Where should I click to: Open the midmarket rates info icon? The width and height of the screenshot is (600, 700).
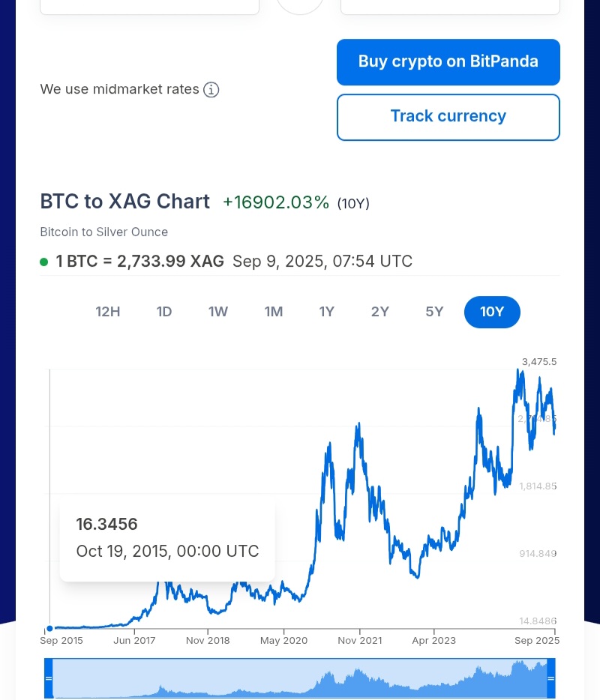[x=211, y=90]
